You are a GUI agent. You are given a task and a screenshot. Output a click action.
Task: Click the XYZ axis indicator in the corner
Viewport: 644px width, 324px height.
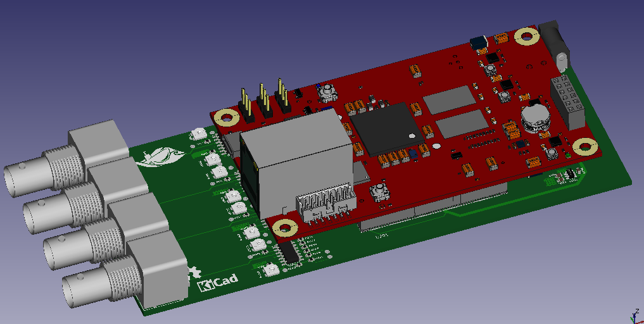(x=634, y=315)
